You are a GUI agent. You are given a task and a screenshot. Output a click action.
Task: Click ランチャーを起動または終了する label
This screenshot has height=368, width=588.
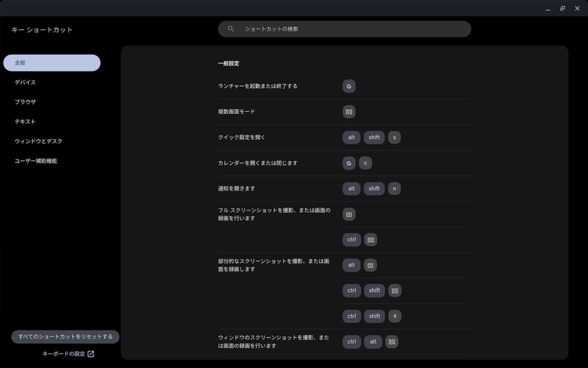click(x=258, y=86)
